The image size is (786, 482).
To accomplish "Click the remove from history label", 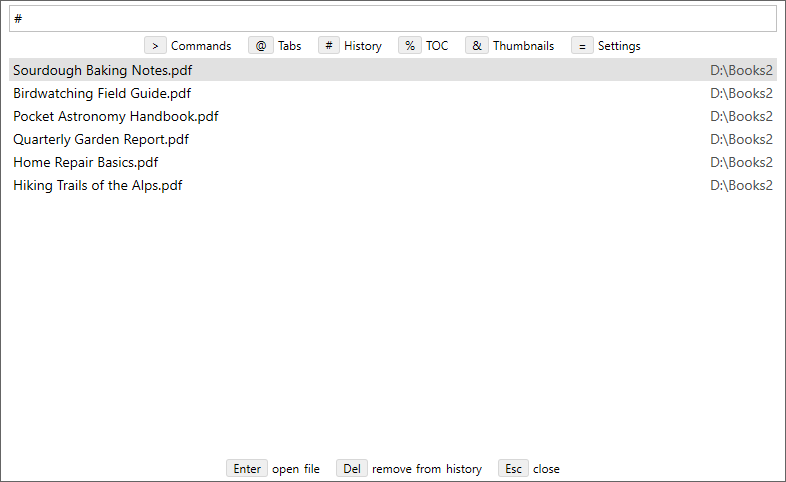I will (427, 469).
